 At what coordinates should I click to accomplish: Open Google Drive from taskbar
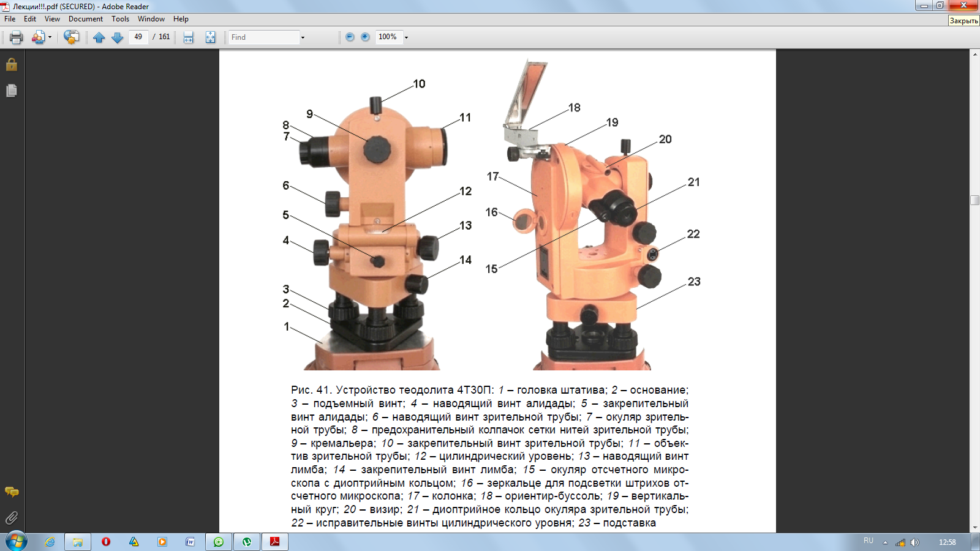click(134, 542)
